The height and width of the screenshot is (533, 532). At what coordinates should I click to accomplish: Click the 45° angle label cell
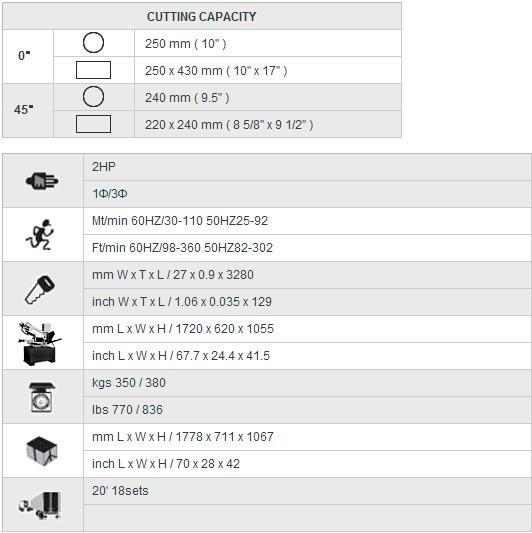28,110
